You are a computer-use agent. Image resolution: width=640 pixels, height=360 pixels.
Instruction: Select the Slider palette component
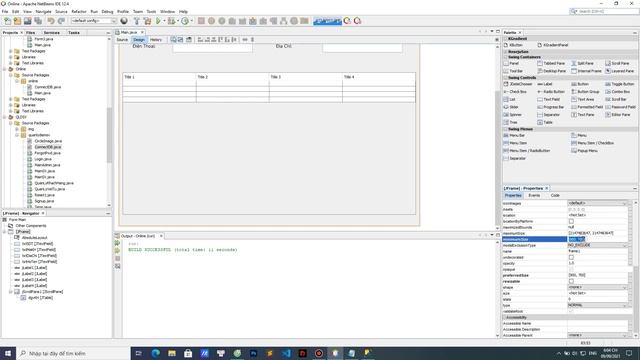click(511, 107)
